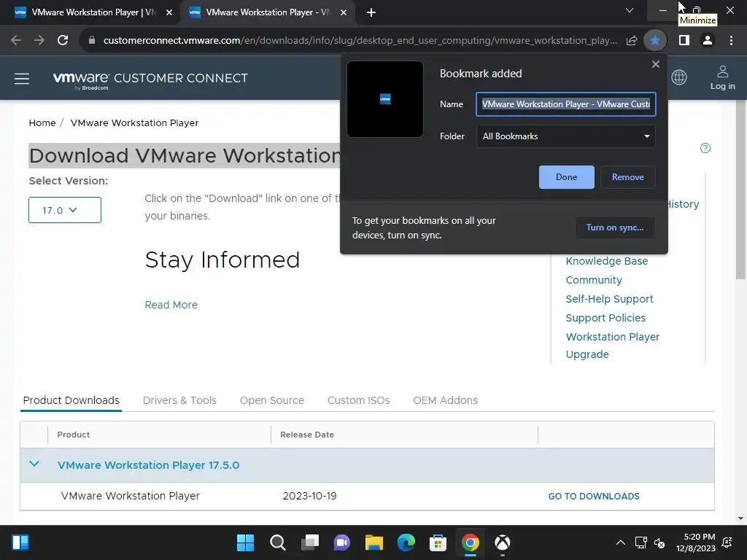Open the Chrome three-dot menu
Screen dimensions: 747x560
(x=731, y=41)
